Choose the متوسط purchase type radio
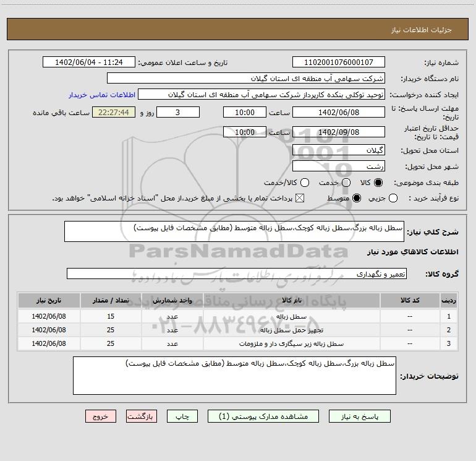The height and width of the screenshot is (461, 476). click(357, 199)
